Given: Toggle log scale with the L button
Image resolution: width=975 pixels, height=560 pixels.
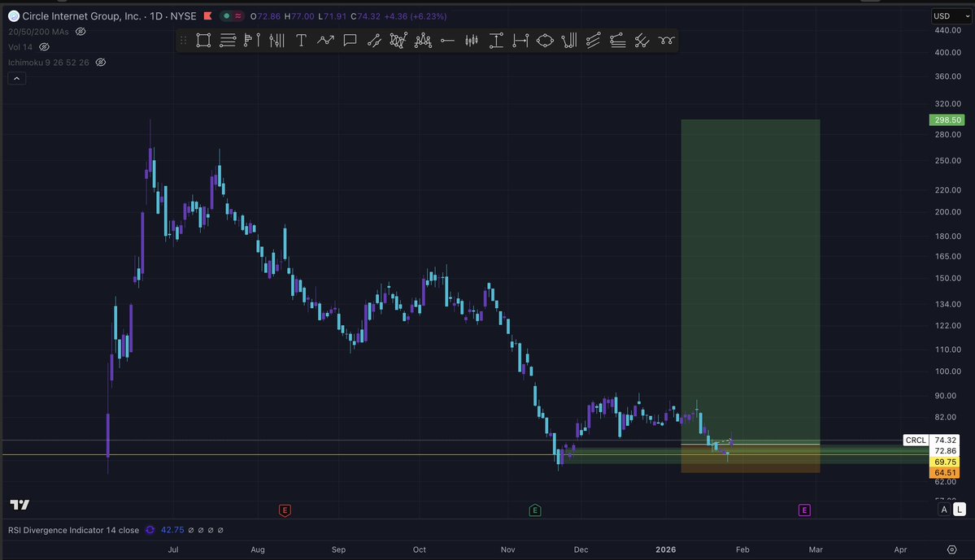Looking at the screenshot, I should tap(960, 509).
